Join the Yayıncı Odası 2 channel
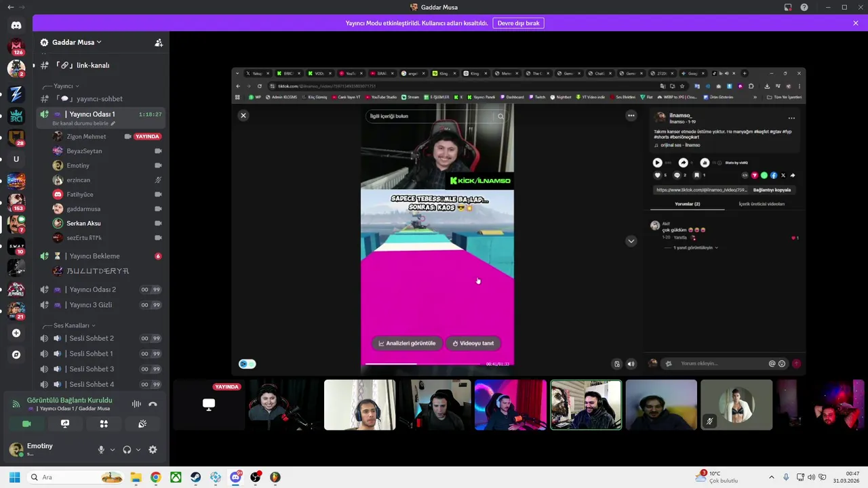Viewport: 868px width, 488px height. point(102,289)
